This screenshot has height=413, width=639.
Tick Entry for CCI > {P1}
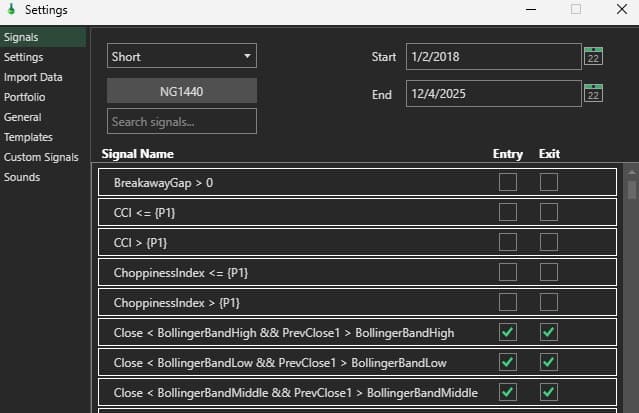(508, 242)
